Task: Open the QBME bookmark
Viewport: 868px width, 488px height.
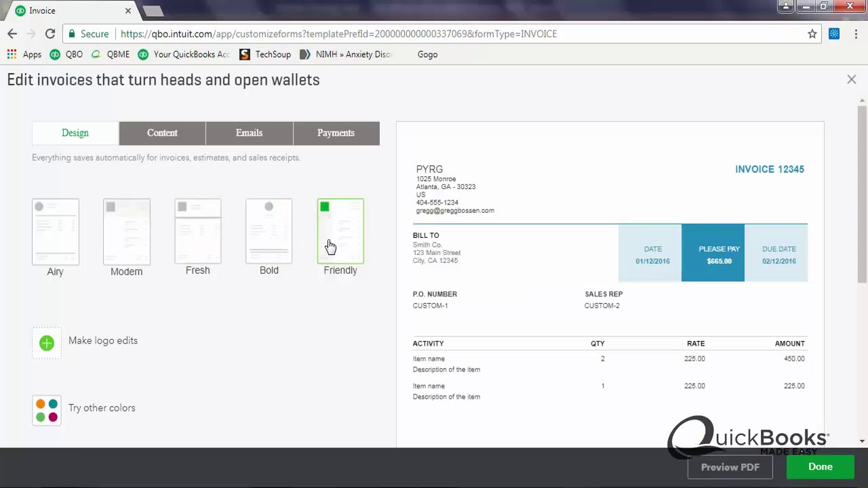Action: pyautogui.click(x=111, y=54)
